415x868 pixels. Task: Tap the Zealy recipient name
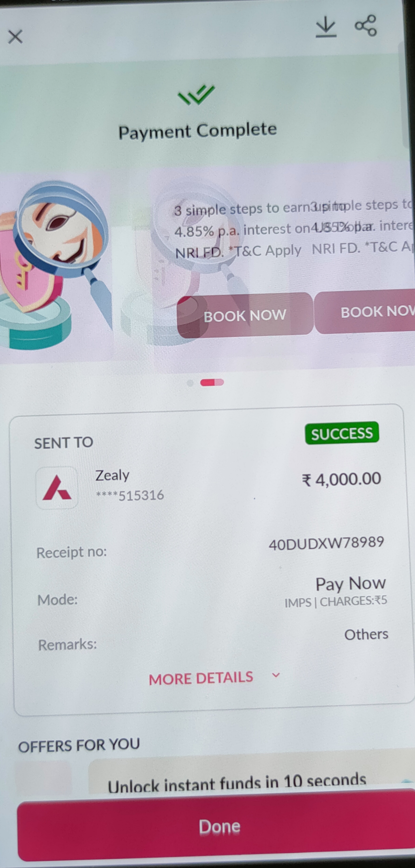112,476
